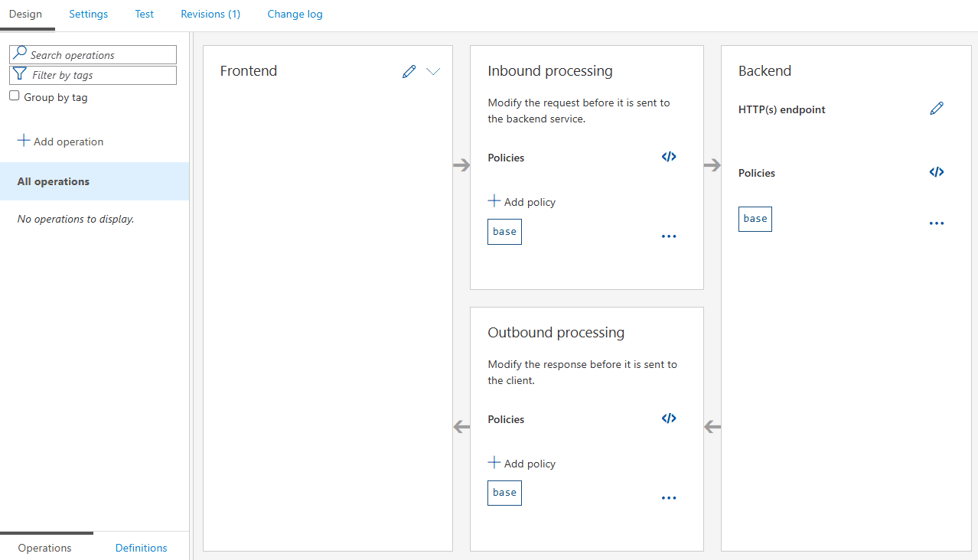Image resolution: width=978 pixels, height=560 pixels.
Task: Click the 'HTTP(s) endpoint' label
Action: coord(782,109)
